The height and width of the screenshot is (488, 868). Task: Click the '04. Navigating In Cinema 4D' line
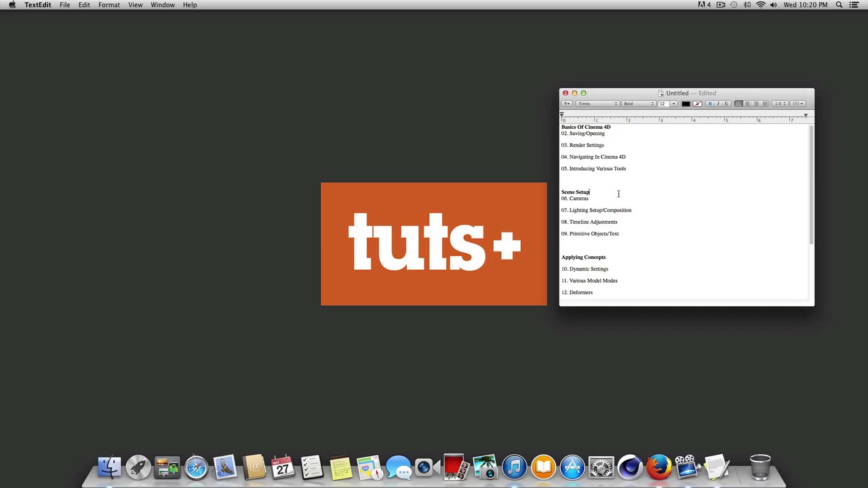pos(593,157)
